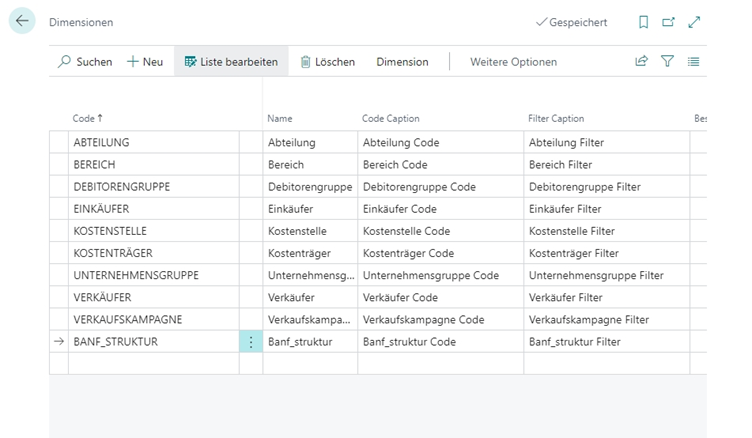Select the KOSTENSTELLE code cell
The width and height of the screenshot is (752, 438).
tap(110, 231)
